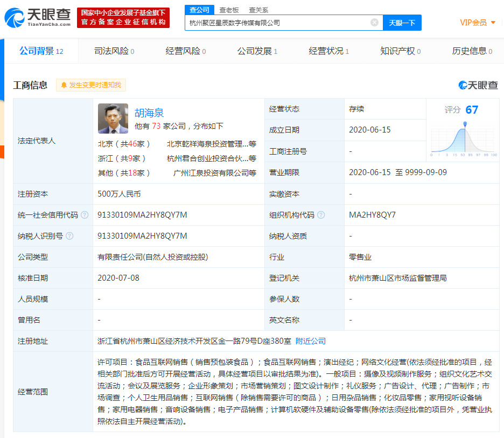The image size is (504, 438).
Task: Open the 经营状况 tab
Action: (329, 51)
